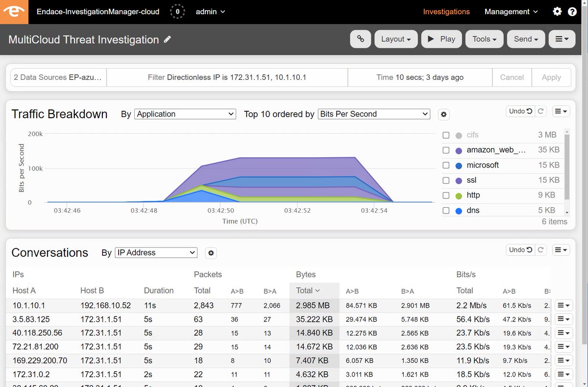The width and height of the screenshot is (588, 387).
Task: Open the Traffic Breakdown hamburger menu
Action: pos(561,111)
